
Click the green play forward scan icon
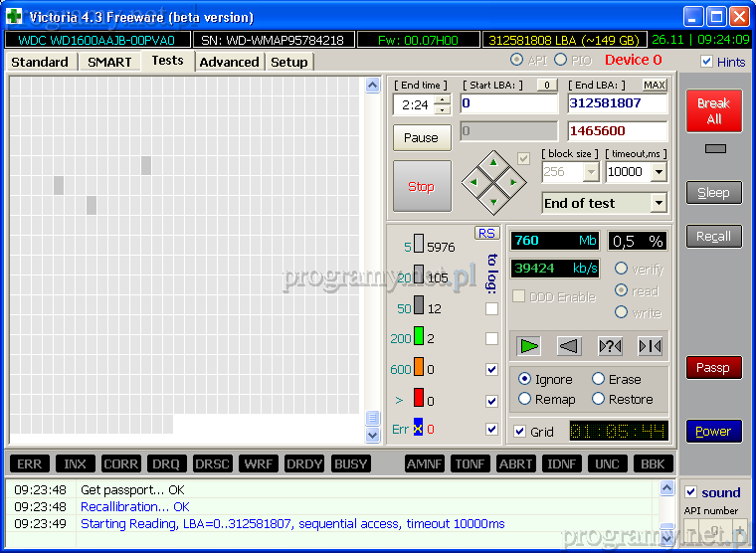(x=529, y=346)
